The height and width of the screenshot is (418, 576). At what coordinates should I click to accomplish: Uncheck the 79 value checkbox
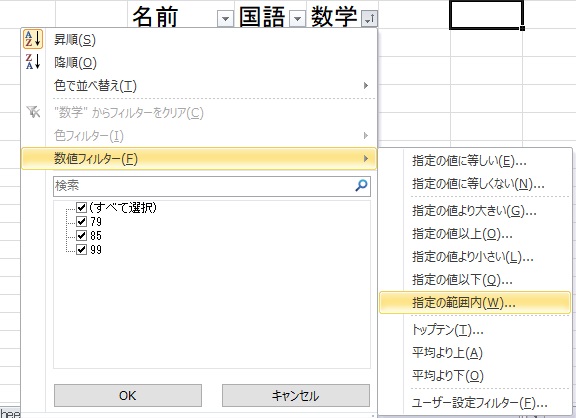click(82, 221)
